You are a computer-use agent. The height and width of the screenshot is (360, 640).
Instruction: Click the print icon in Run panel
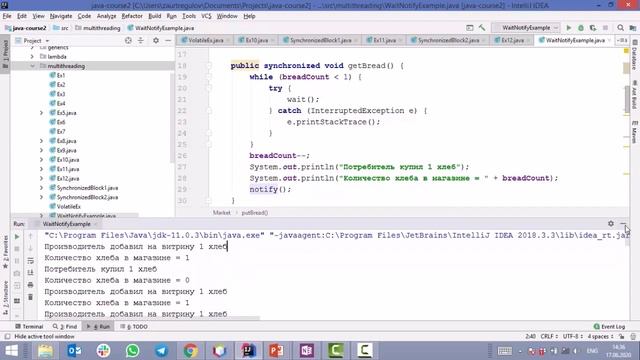tap(31, 285)
